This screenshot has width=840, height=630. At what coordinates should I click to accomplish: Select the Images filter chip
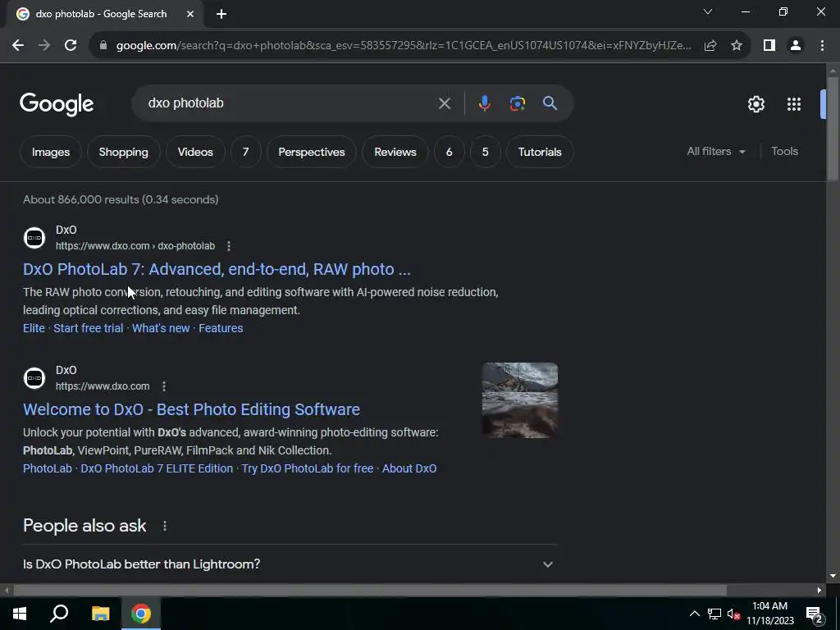(50, 152)
